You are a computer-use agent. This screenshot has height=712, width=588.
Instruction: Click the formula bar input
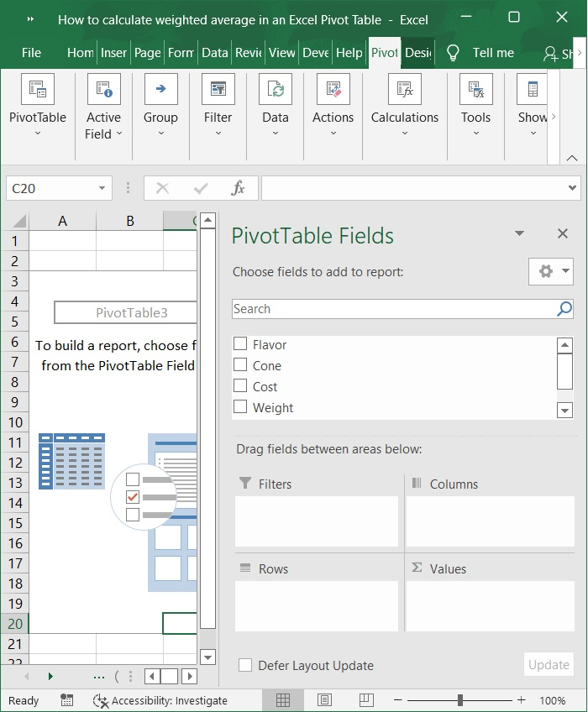(x=414, y=188)
